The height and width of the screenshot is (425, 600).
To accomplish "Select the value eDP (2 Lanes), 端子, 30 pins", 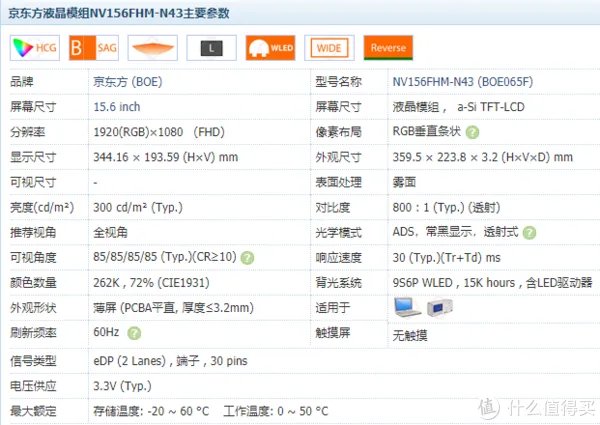I will point(170,361).
